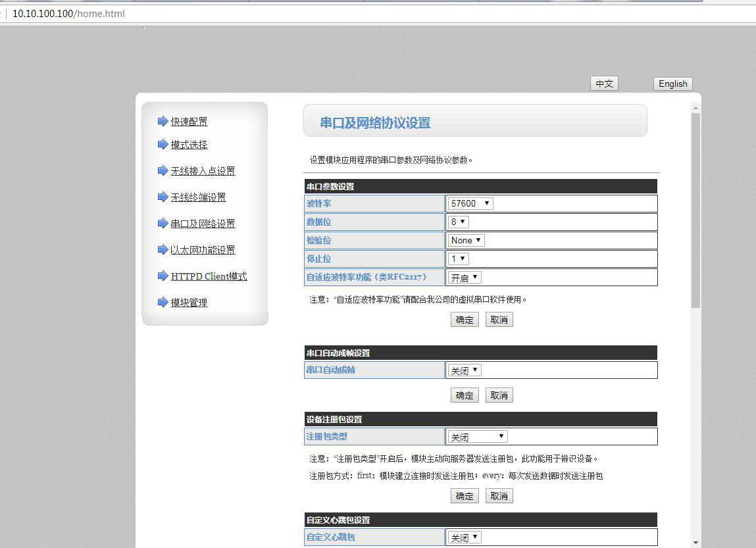This screenshot has height=548, width=756.
Task: Click arrow icon beside 模块管理
Action: click(163, 302)
